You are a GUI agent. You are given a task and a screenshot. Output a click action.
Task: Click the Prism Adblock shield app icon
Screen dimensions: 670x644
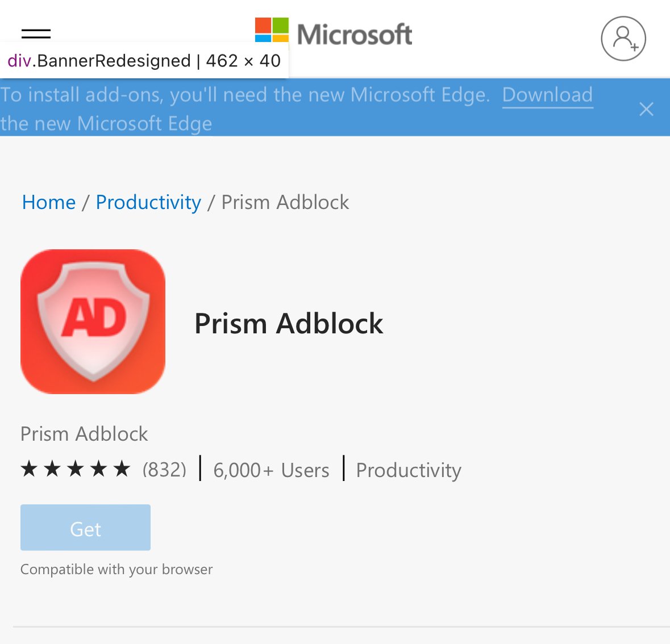(93, 321)
